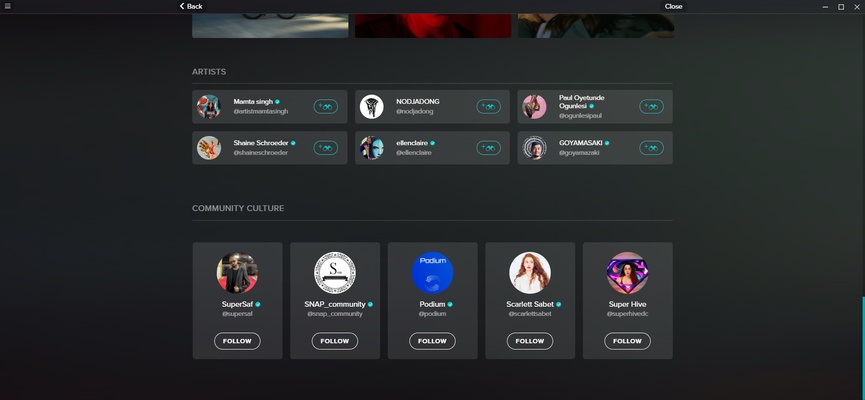Open NODJADONG's avatar
Viewport: 865px width, 400px height.
click(x=372, y=106)
